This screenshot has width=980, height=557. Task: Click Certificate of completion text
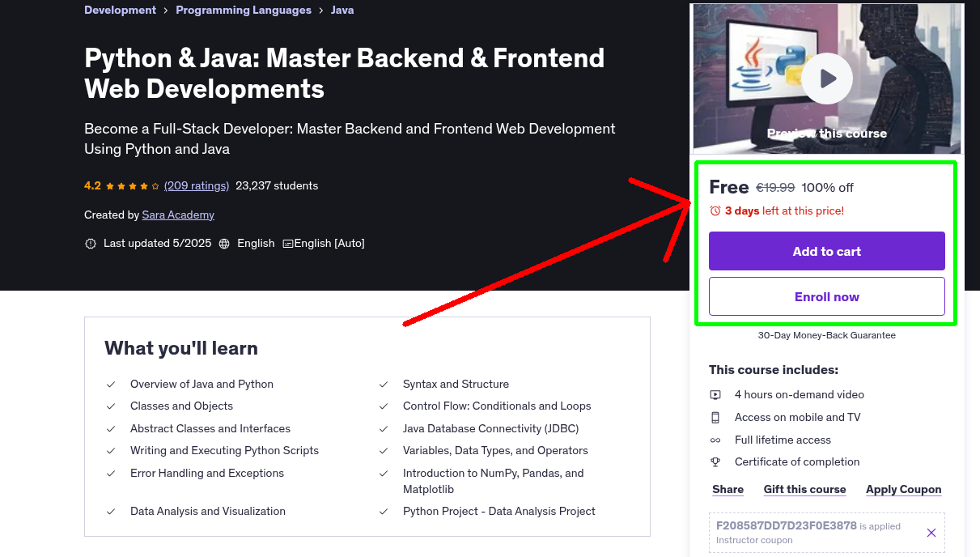[797, 462]
